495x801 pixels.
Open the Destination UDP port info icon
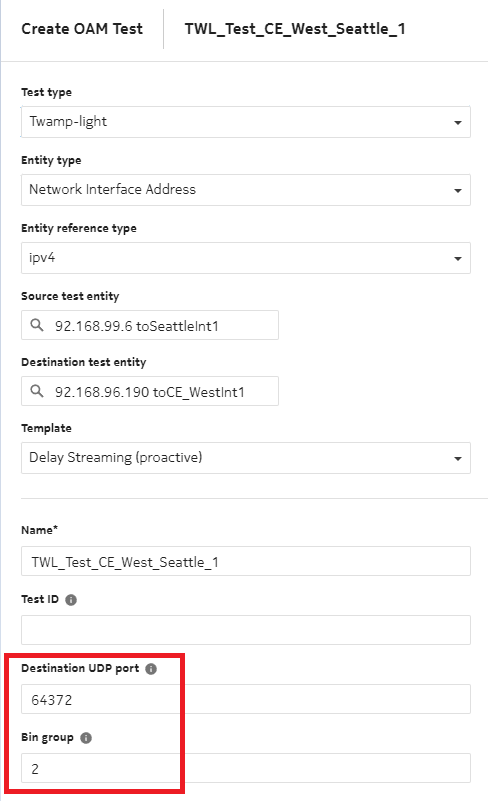click(151, 669)
